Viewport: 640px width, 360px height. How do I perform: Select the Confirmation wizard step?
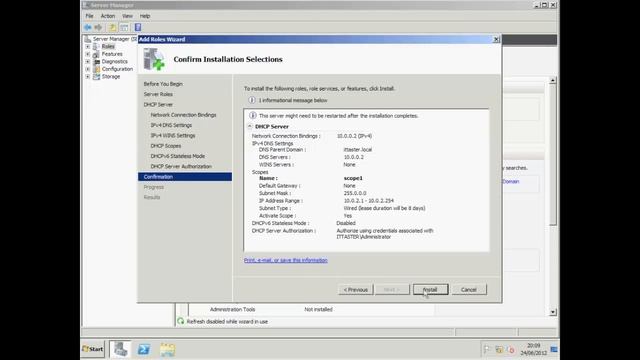point(185,177)
